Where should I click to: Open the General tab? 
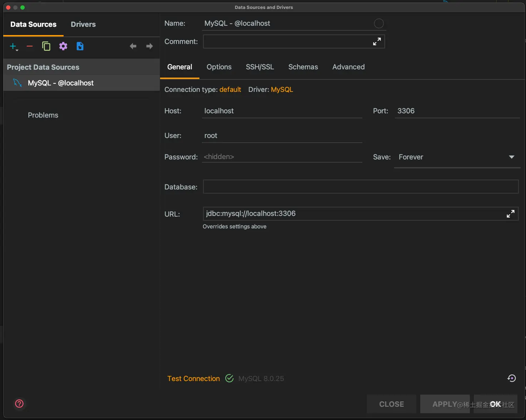(x=180, y=67)
